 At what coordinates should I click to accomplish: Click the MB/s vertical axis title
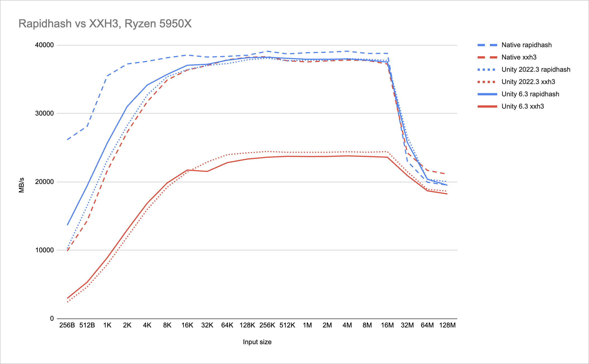coord(21,185)
